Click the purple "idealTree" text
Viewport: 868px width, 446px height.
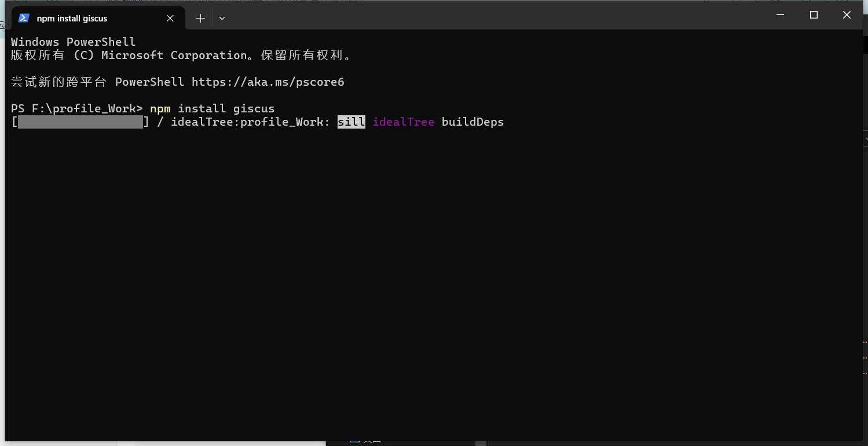click(403, 122)
